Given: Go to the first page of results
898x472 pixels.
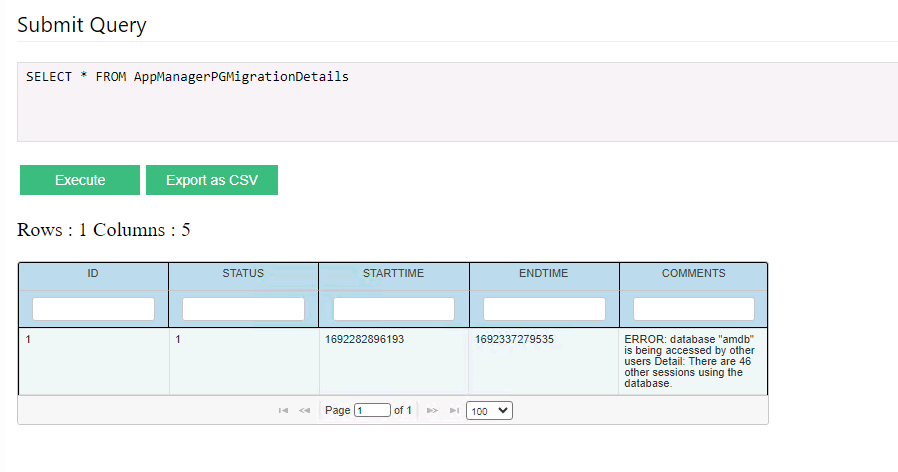Looking at the screenshot, I should click(284, 411).
